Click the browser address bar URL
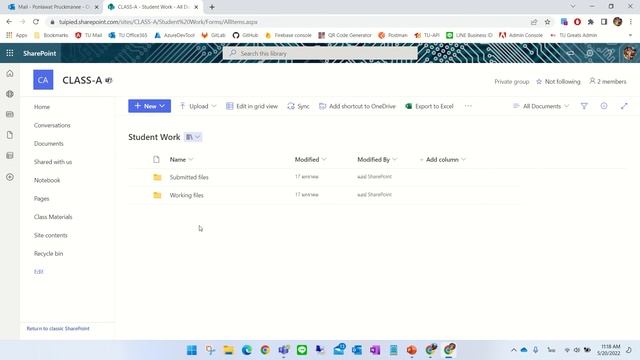The image size is (640, 360). point(158,22)
